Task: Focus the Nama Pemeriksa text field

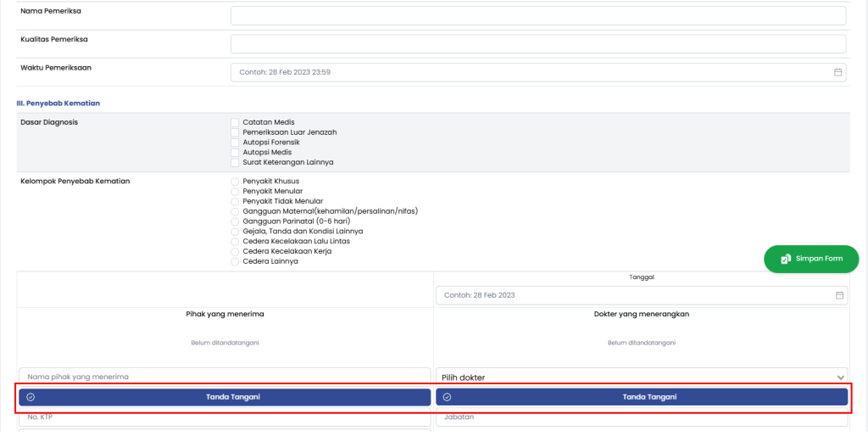Action: [x=538, y=16]
